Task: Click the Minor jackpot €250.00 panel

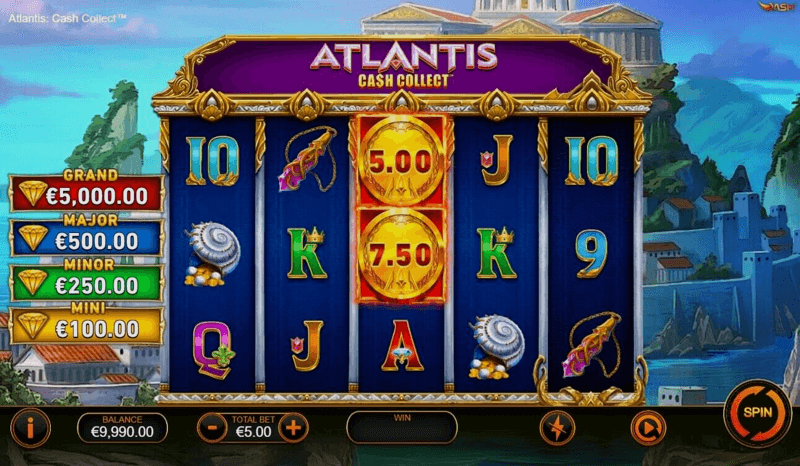Action: [x=87, y=283]
